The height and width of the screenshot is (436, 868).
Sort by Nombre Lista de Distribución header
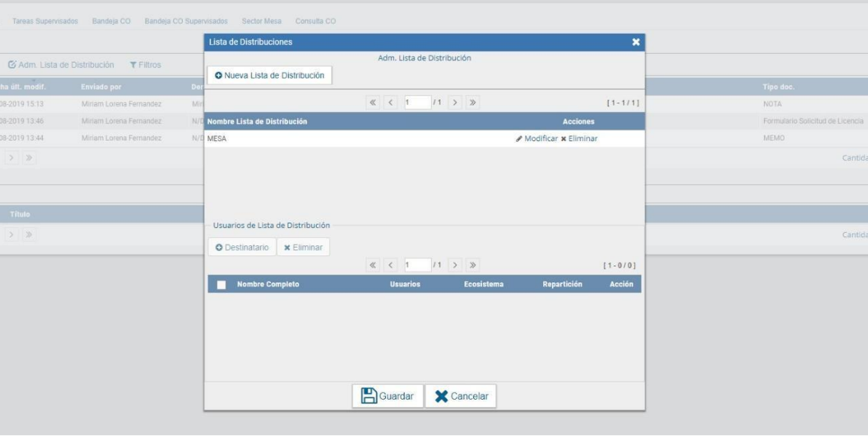pos(256,121)
